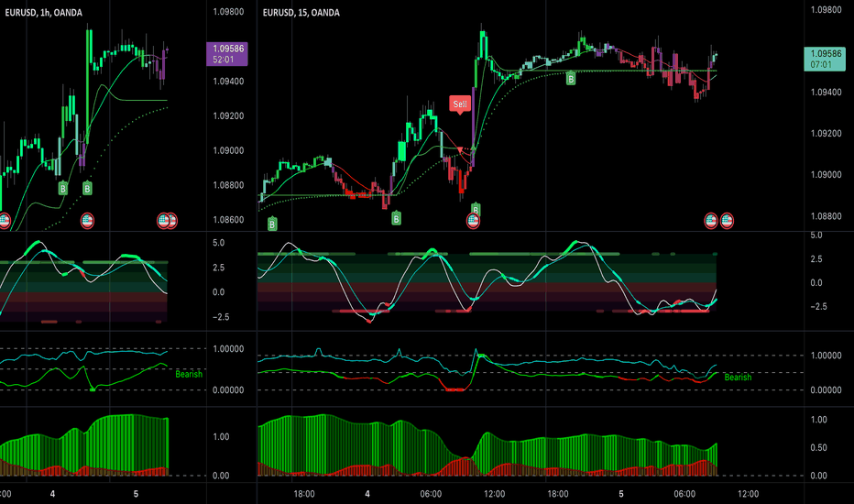Click the leftmost B marker on the 15-minute chart
Viewport: 854px width, 504px height.
(272, 224)
